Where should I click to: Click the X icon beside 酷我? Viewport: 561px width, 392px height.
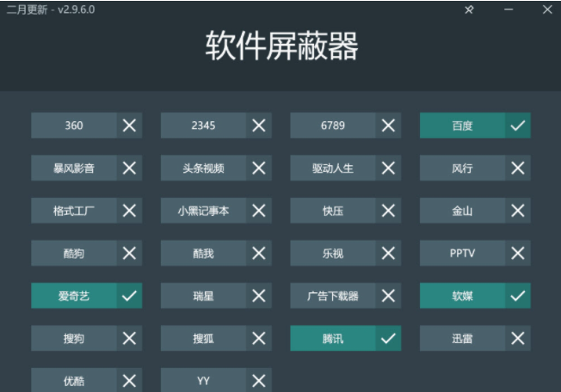point(259,253)
